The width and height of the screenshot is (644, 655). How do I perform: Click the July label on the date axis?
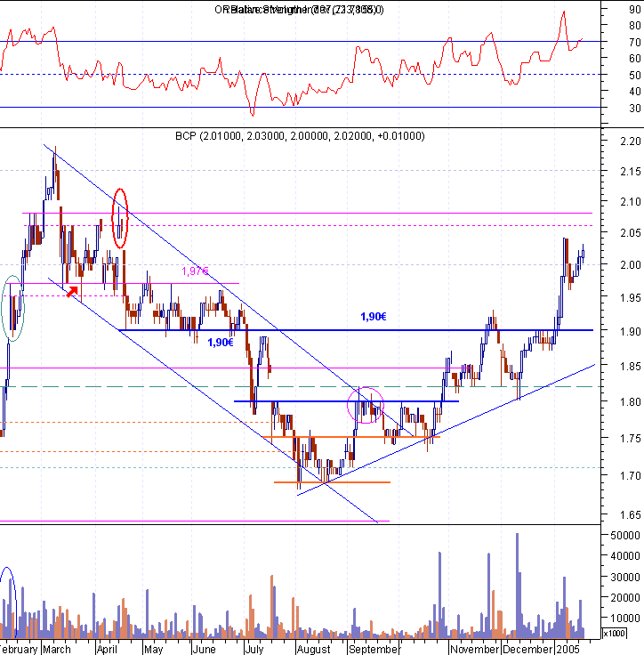(254, 649)
